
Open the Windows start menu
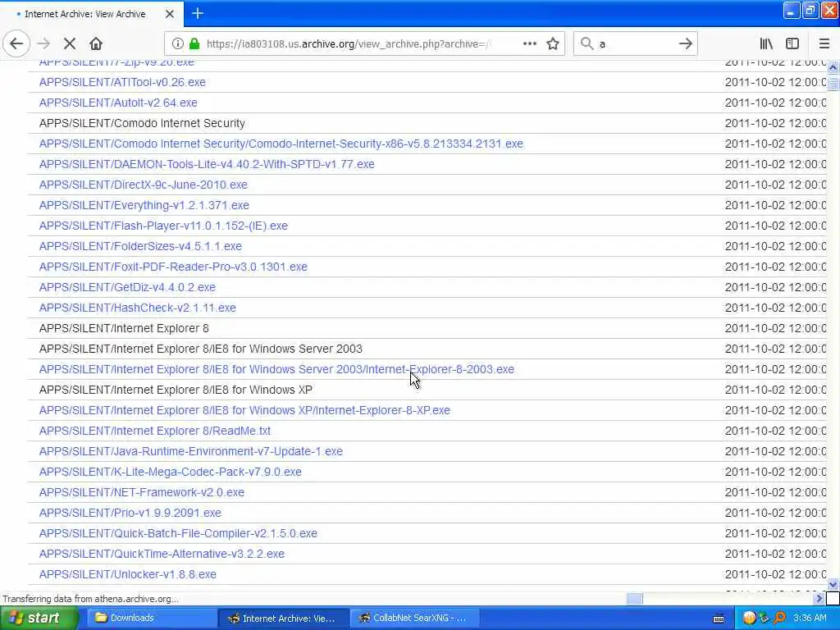(39, 618)
